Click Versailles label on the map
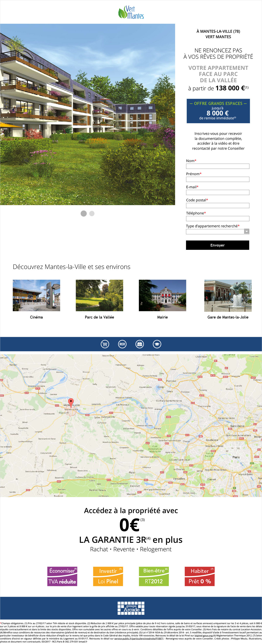The image size is (262, 644). coord(179,478)
